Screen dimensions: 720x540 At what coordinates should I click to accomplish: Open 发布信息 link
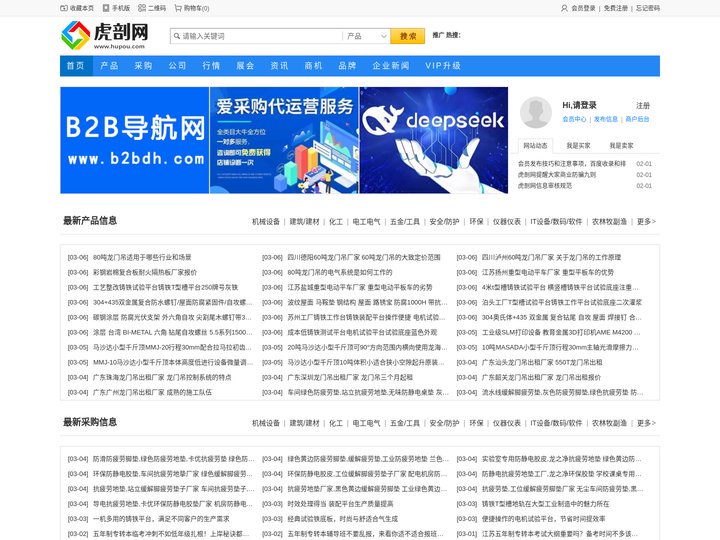pos(606,119)
